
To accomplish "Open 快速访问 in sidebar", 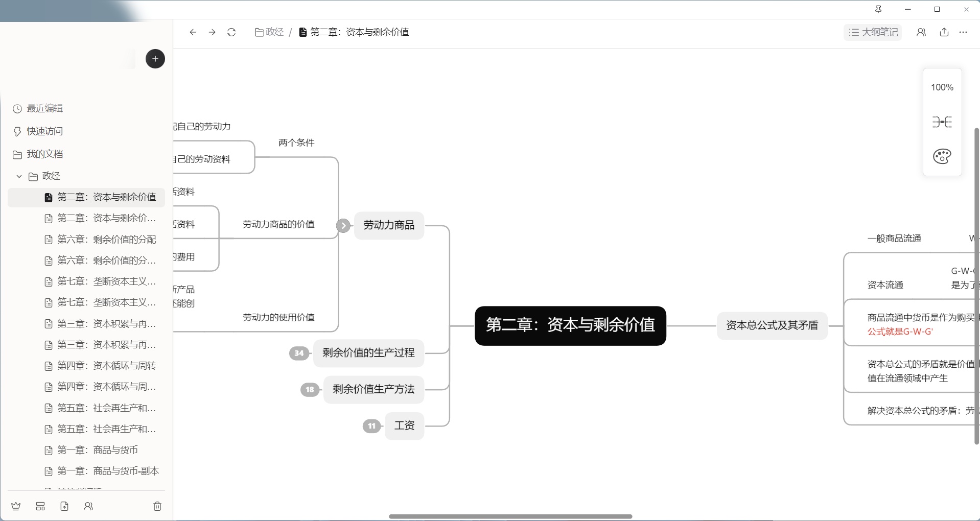I will (44, 131).
